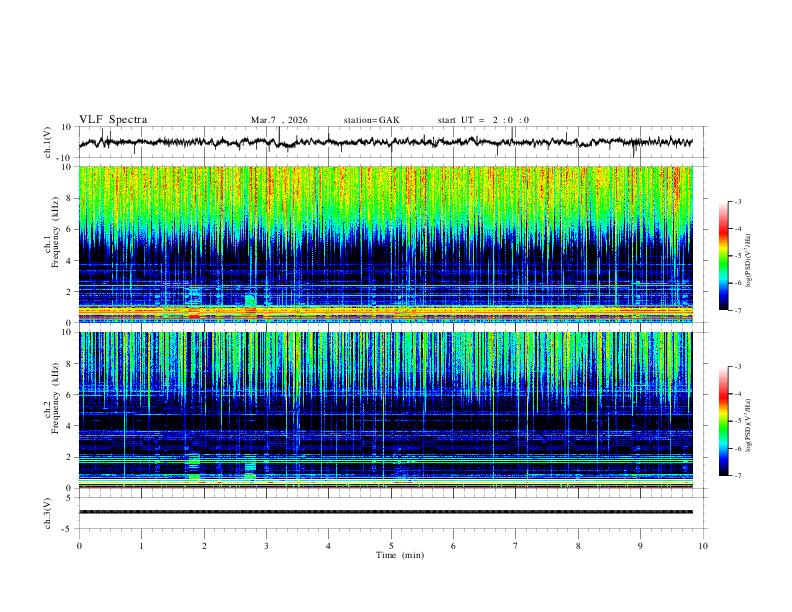Screen dimensions: 792x612
Task: Click the time axis tick label '5'
Action: [391, 546]
